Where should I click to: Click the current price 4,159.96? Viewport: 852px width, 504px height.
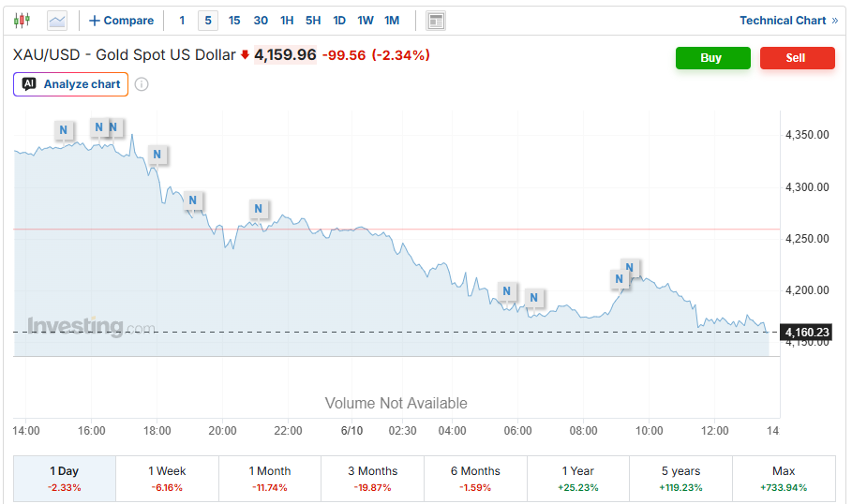coord(285,55)
